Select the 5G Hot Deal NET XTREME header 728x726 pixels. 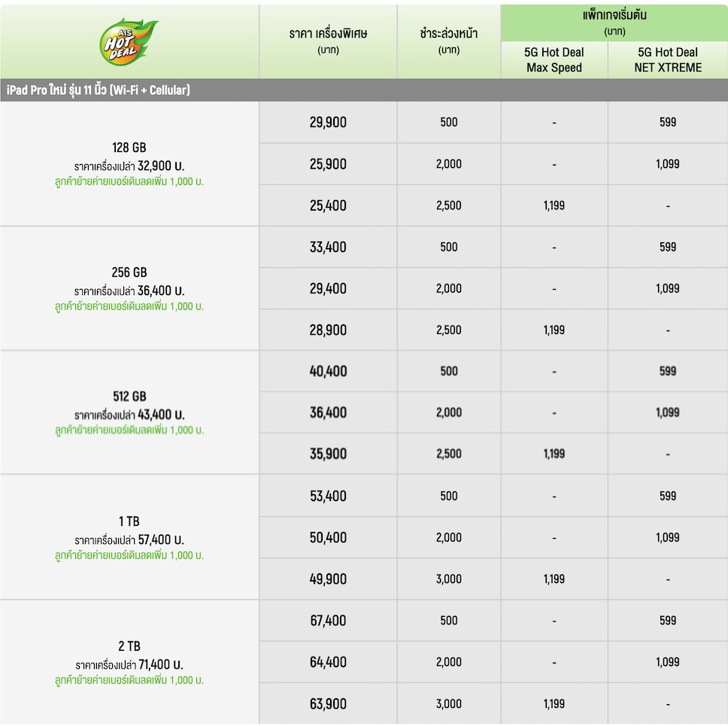tap(668, 59)
